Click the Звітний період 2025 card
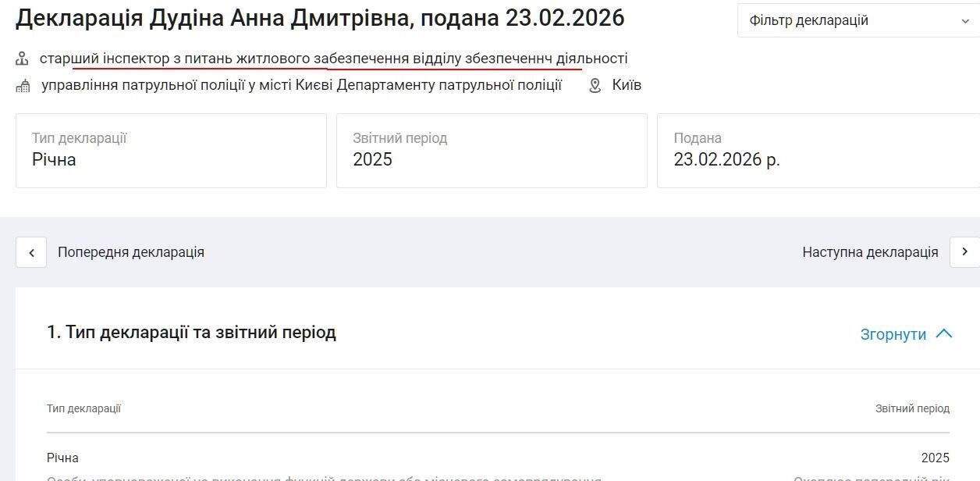This screenshot has width=980, height=481. click(492, 151)
